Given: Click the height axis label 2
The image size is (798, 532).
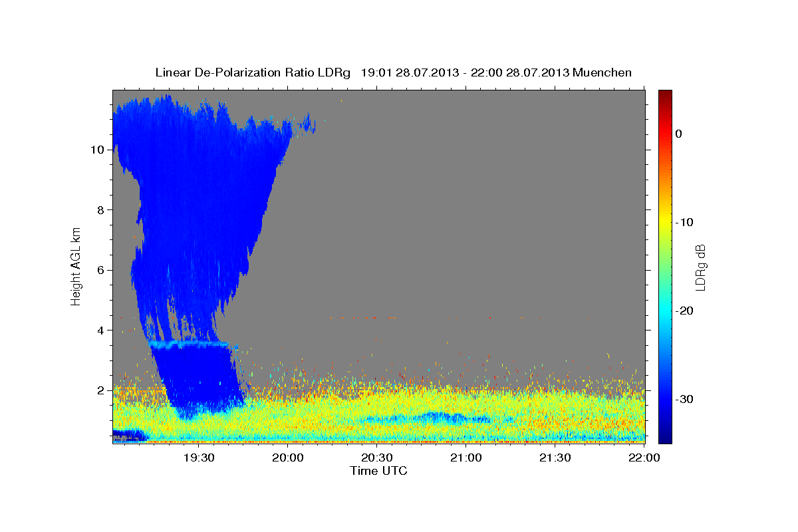Looking at the screenshot, I should point(102,390).
